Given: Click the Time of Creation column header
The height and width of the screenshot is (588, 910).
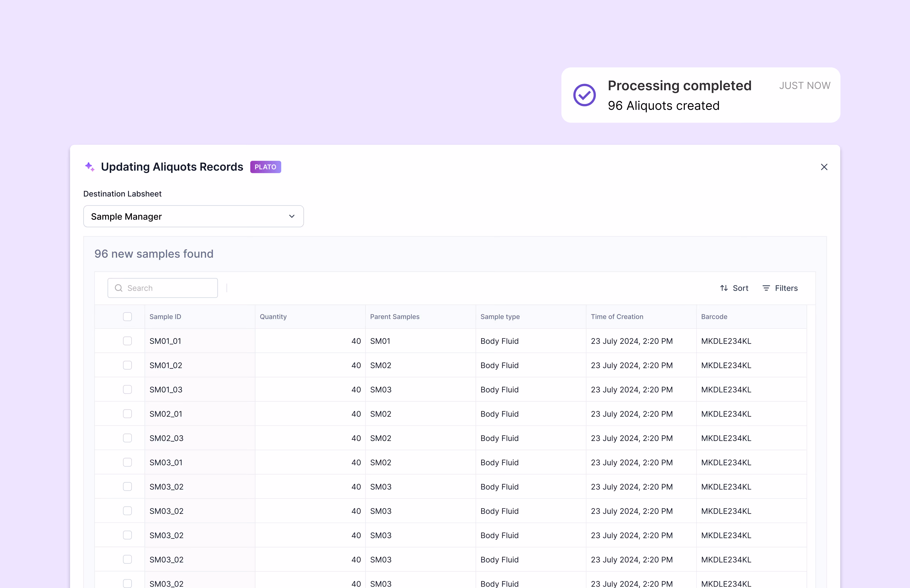Looking at the screenshot, I should (x=617, y=317).
